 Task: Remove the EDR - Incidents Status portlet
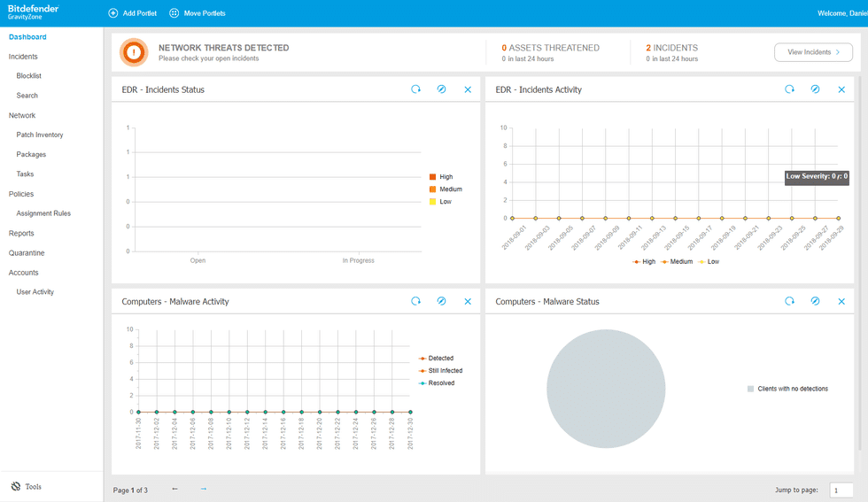coord(468,89)
